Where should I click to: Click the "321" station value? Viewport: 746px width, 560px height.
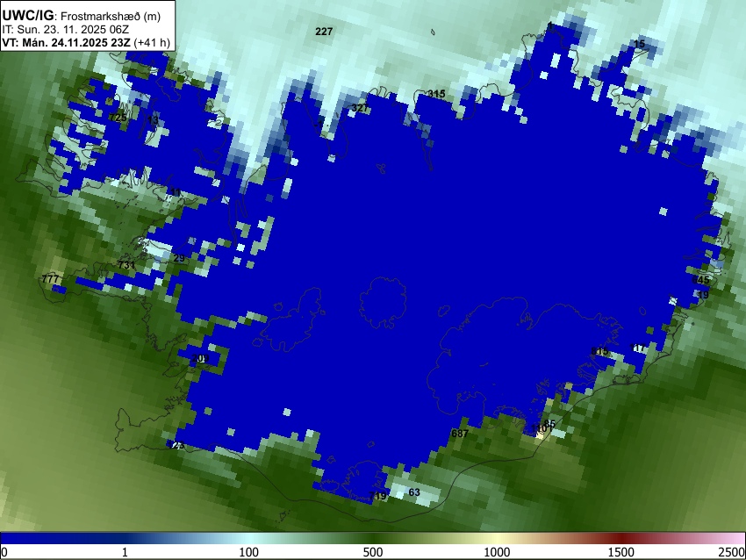pos(360,108)
